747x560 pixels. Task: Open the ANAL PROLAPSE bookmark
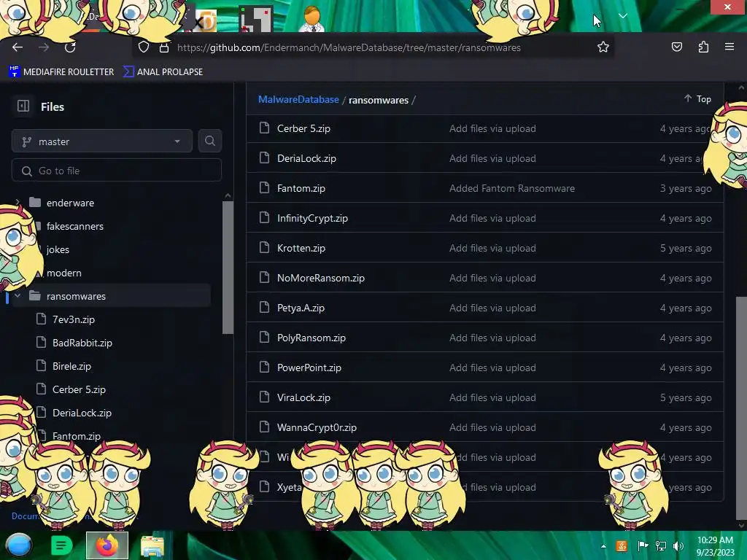[x=163, y=72]
